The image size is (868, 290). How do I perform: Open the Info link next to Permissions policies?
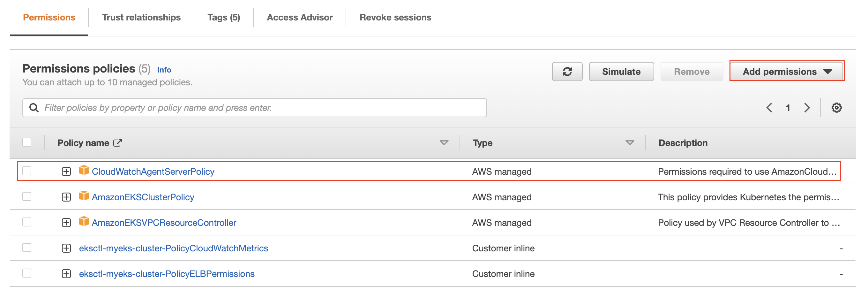(x=164, y=70)
